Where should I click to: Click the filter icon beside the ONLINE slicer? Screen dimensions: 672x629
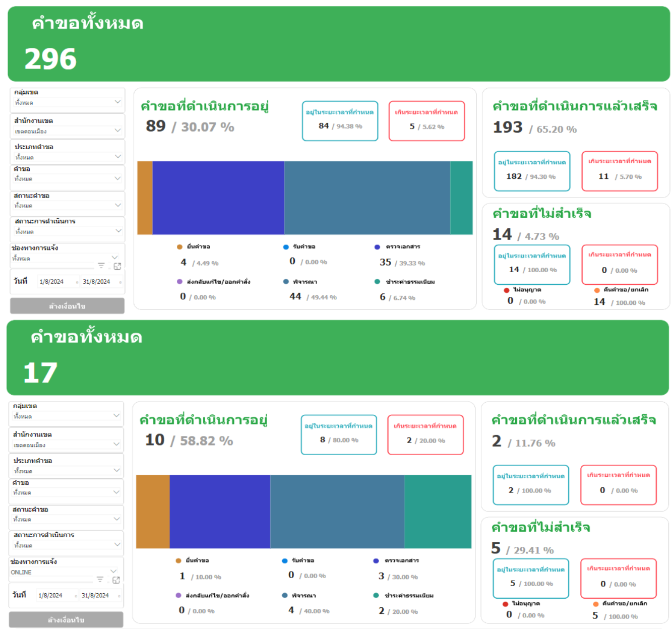pos(100,580)
